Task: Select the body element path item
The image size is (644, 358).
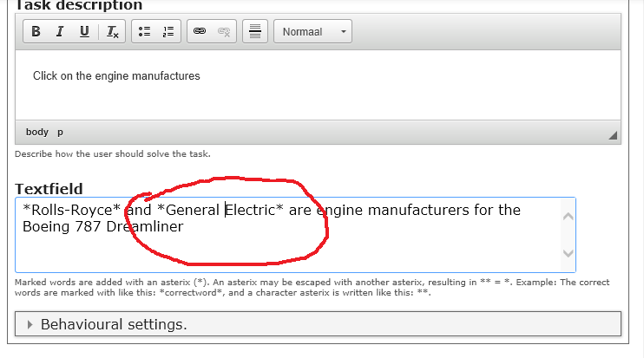Action: click(37, 132)
